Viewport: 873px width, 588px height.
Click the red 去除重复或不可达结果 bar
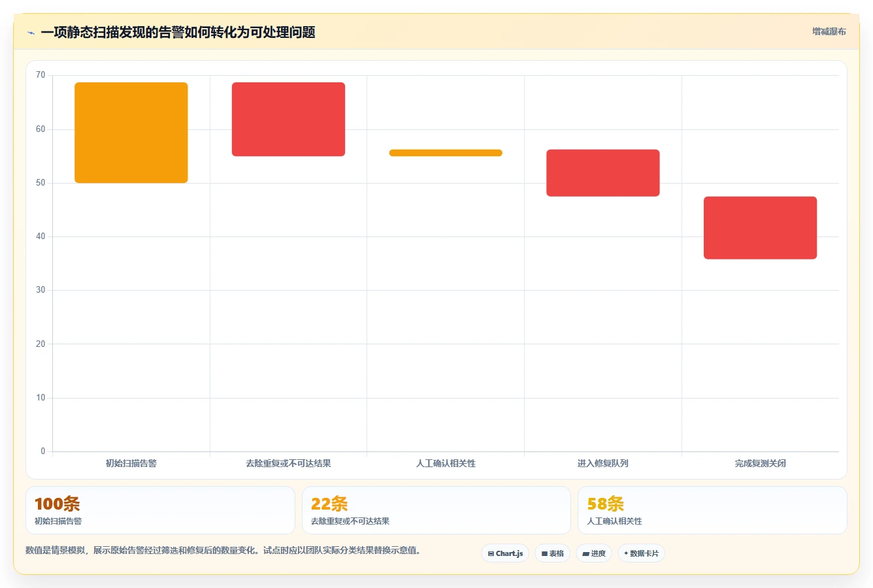pyautogui.click(x=288, y=120)
